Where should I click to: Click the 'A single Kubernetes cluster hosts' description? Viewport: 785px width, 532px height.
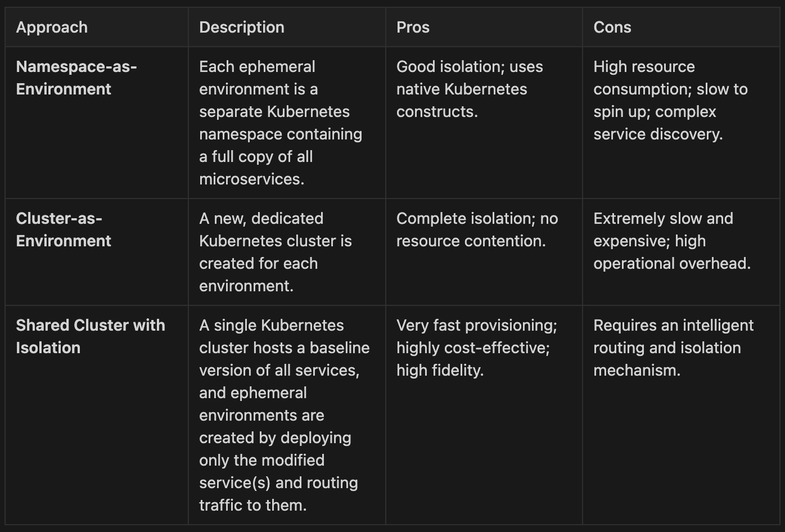point(284,415)
